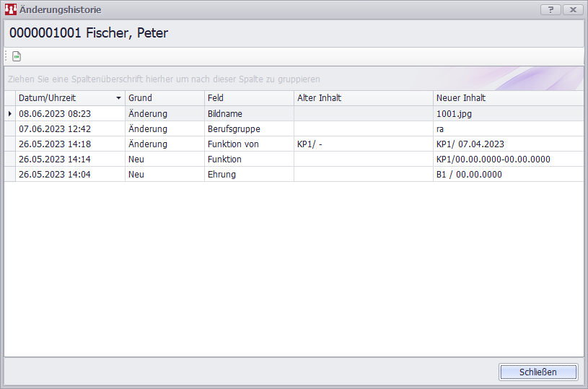Select the Berufsgruppe field cell
This screenshot has width=588, height=389.
248,129
